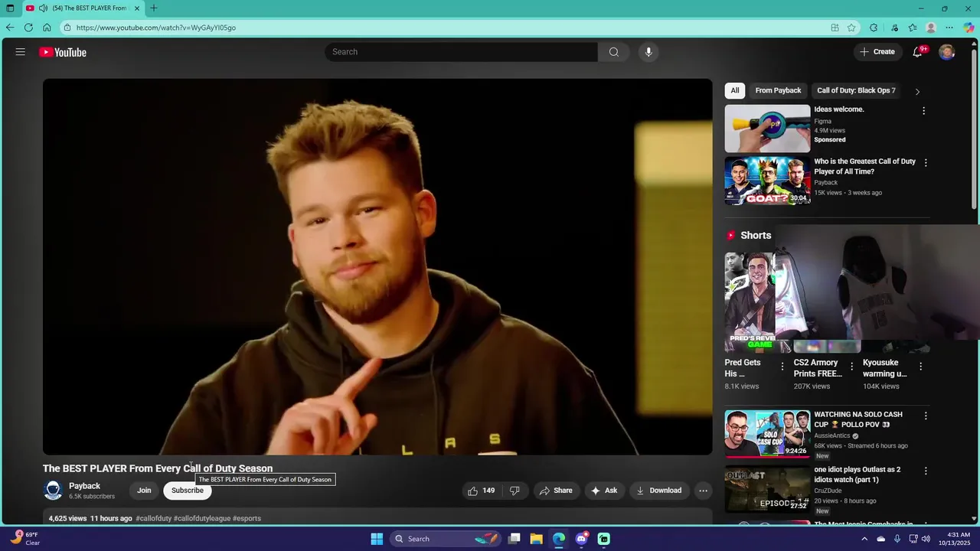Open Edge Copilot icon
Screen dimensions: 980x551
pos(969,28)
